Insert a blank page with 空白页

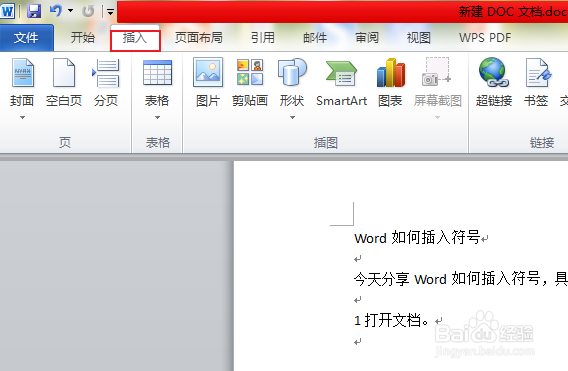click(64, 83)
